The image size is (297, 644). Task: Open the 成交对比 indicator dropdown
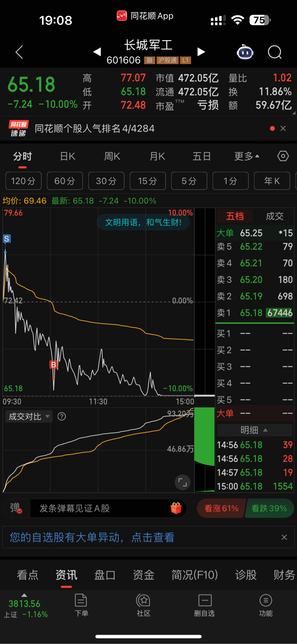click(29, 417)
